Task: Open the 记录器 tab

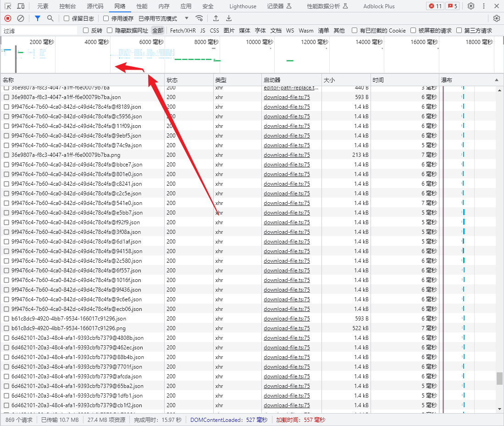Action: coord(279,6)
